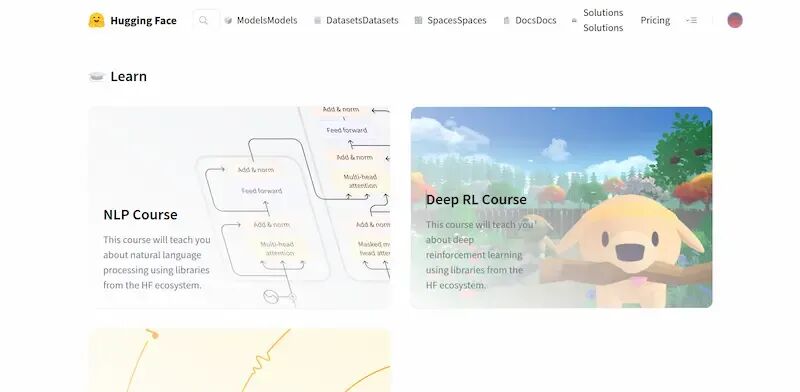
Task: Click the Docs page icon
Action: [x=506, y=20]
